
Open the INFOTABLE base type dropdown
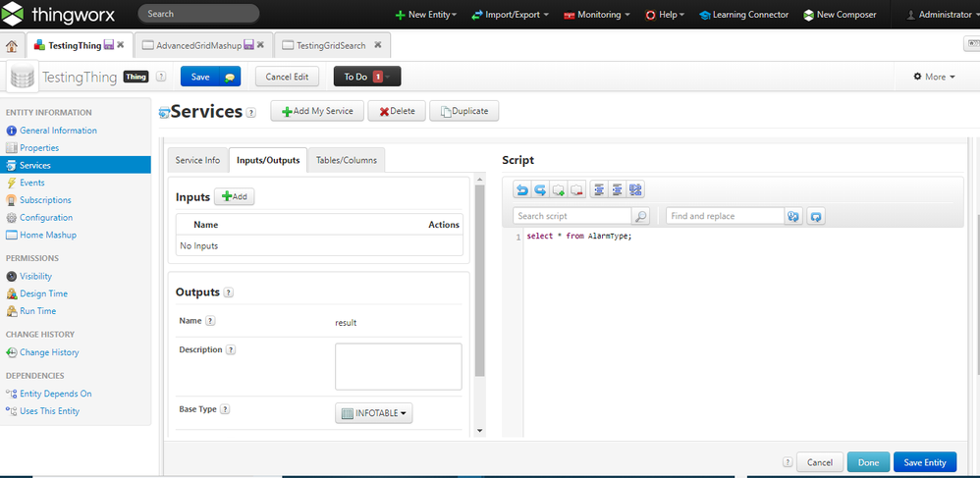(374, 413)
